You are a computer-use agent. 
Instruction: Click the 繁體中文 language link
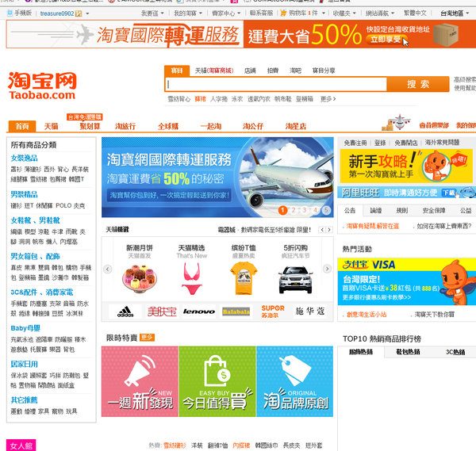[x=415, y=13]
